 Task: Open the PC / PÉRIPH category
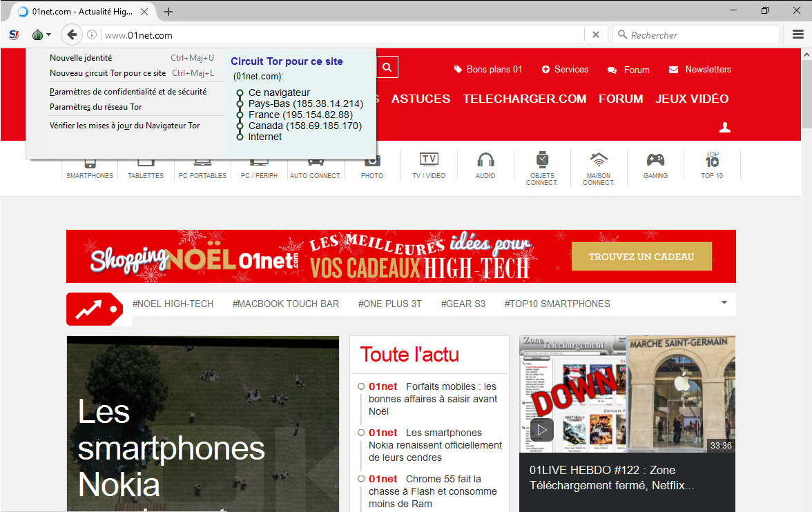coord(259,170)
